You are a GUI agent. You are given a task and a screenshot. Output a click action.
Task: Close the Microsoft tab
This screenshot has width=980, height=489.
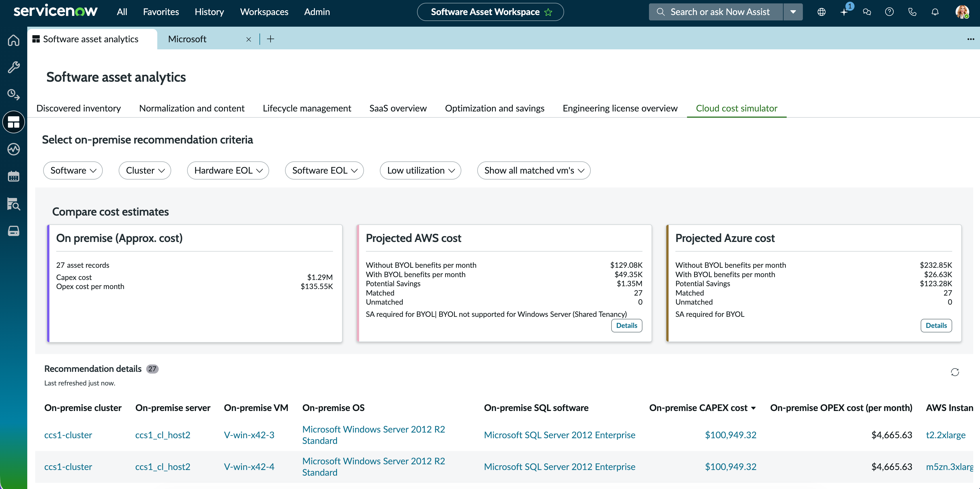(249, 39)
